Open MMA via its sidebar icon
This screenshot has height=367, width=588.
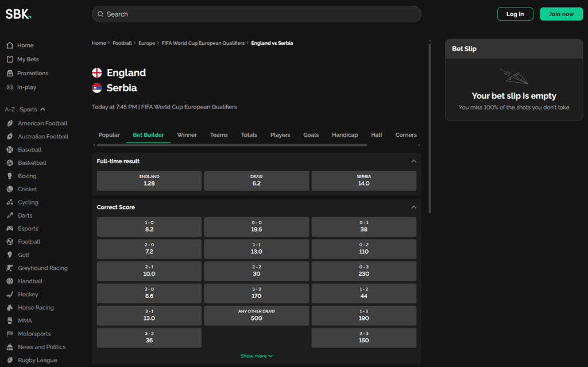tap(10, 320)
